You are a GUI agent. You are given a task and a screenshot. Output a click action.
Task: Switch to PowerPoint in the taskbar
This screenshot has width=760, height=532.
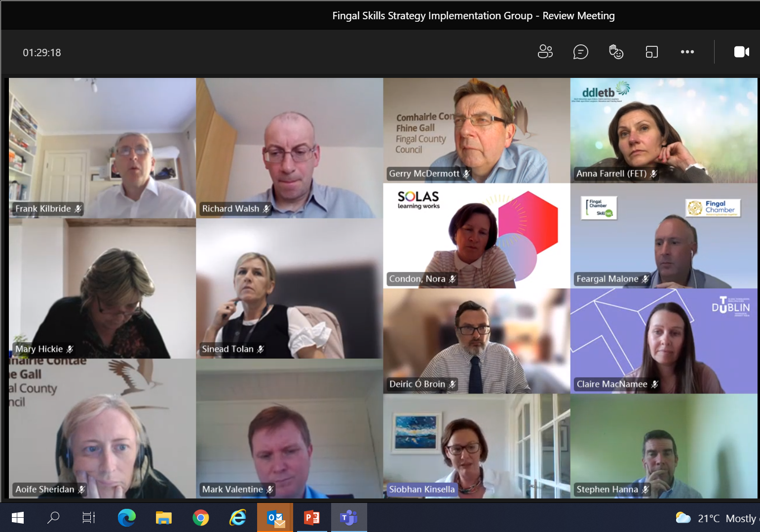(x=312, y=518)
